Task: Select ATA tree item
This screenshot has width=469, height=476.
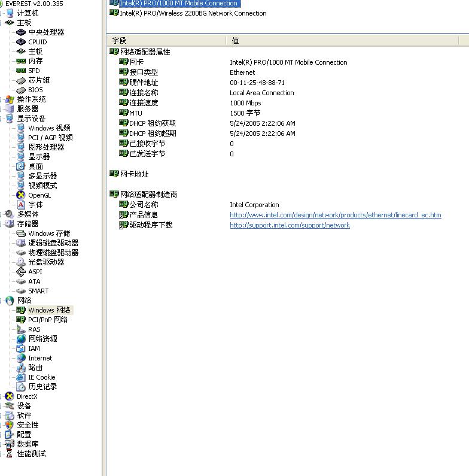Action: 34,282
